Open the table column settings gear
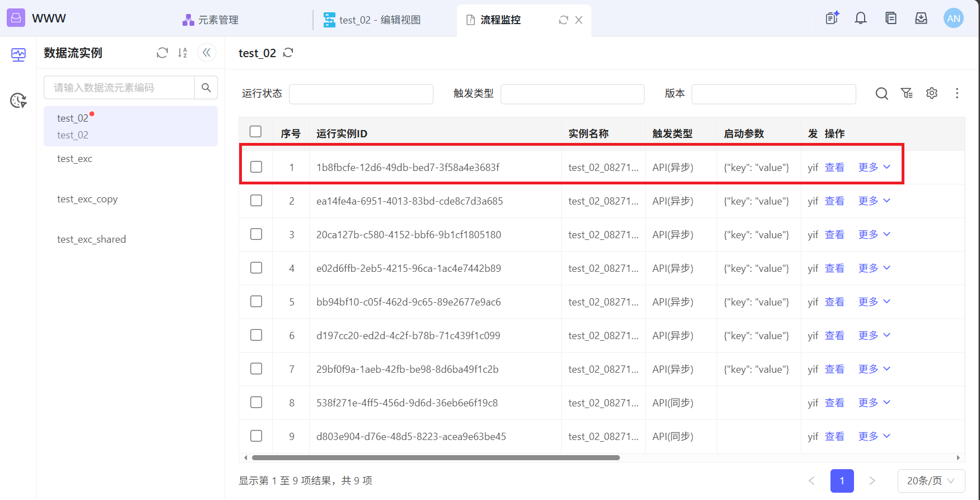This screenshot has height=500, width=980. [931, 94]
